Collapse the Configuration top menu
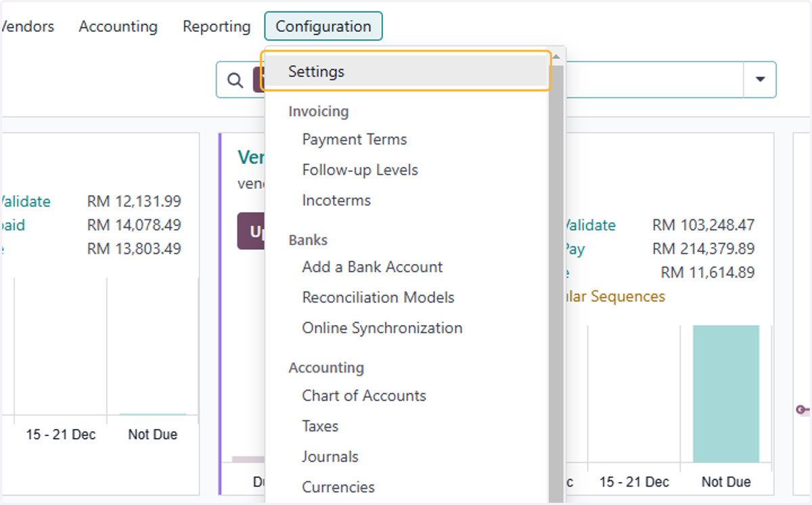This screenshot has width=812, height=505. [323, 26]
